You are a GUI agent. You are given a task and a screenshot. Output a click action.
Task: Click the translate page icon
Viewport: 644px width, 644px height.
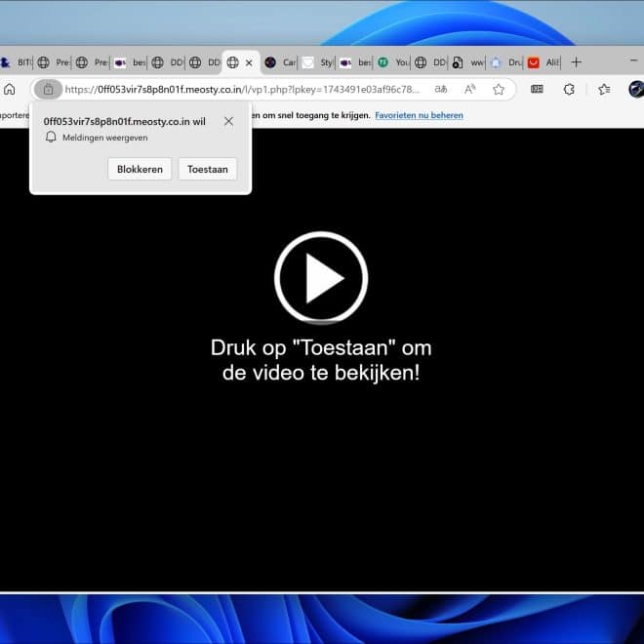click(441, 89)
